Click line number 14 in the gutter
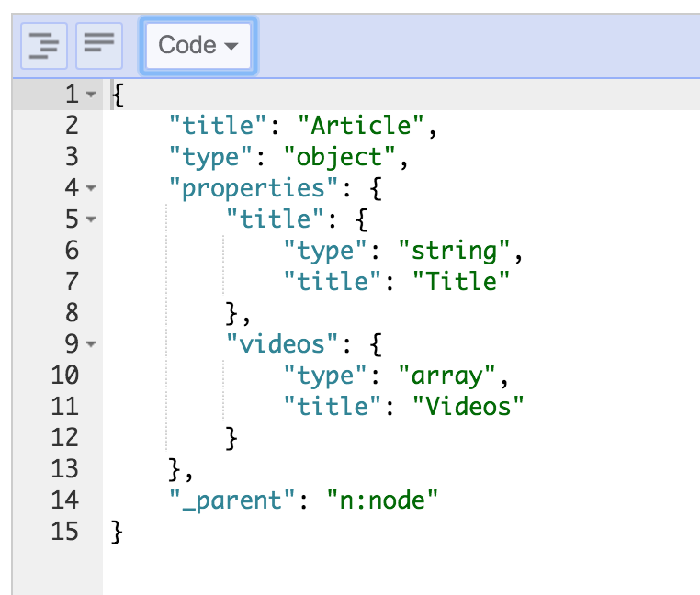The image size is (700, 595). click(64, 500)
